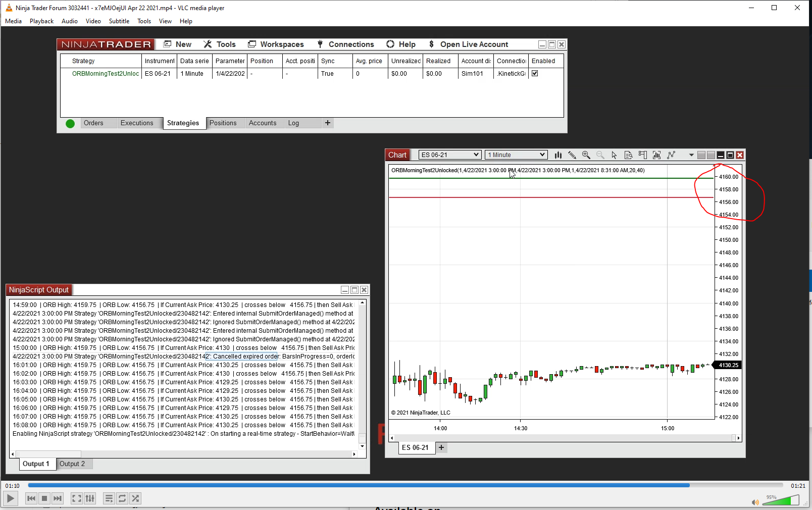The image size is (812, 510).
Task: Open NinjaTrader Connections menu
Action: tap(345, 44)
